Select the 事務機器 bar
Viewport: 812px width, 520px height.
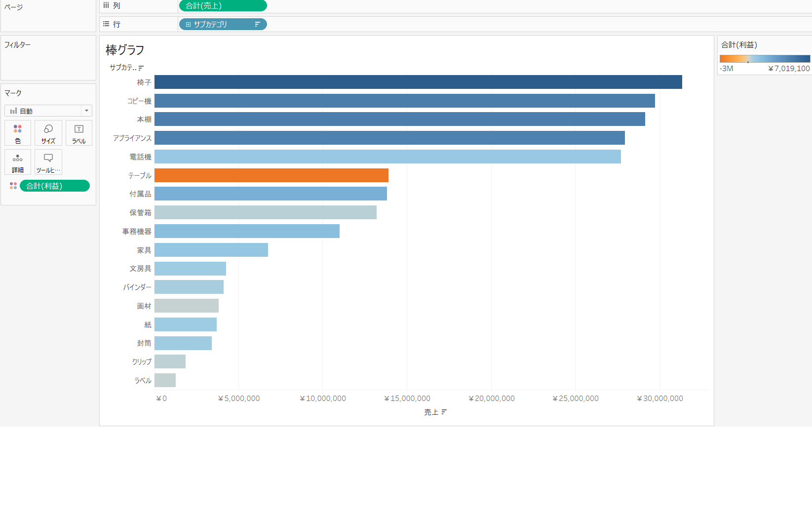coord(247,231)
